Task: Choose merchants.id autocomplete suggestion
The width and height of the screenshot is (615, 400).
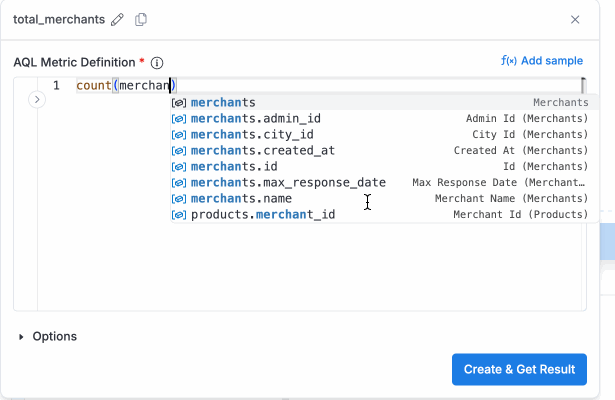Action: point(385,167)
